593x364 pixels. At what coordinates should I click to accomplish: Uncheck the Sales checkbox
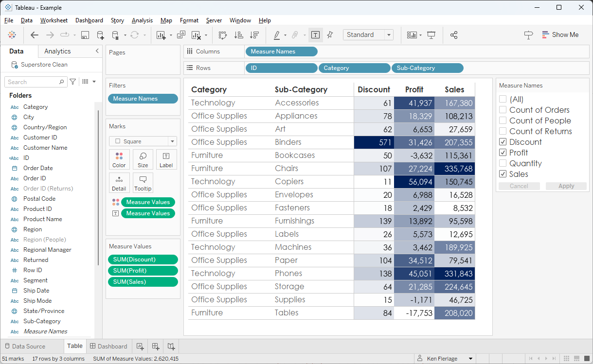point(503,174)
